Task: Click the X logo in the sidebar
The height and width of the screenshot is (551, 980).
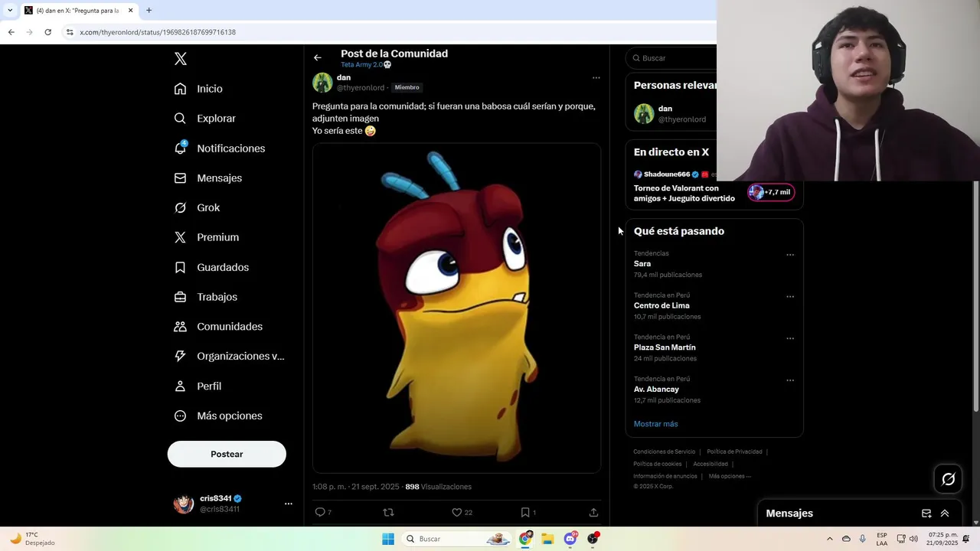Action: click(x=181, y=59)
